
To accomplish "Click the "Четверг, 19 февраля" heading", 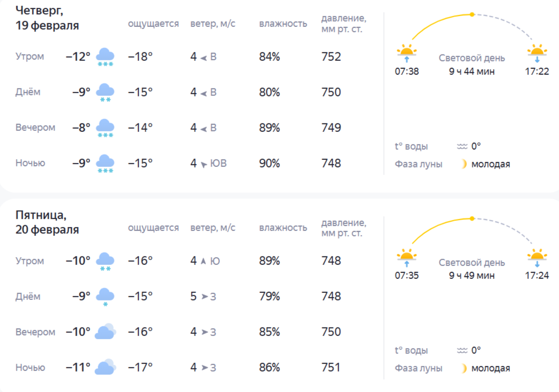I will pyautogui.click(x=47, y=18).
